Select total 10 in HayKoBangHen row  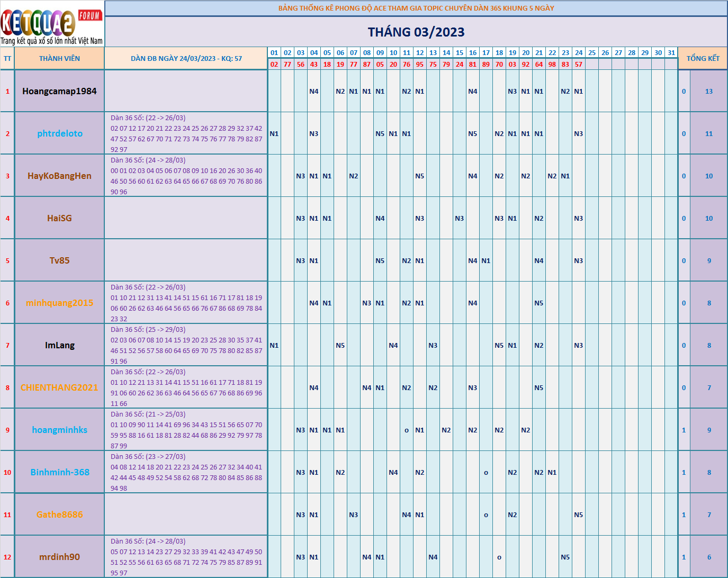709,176
